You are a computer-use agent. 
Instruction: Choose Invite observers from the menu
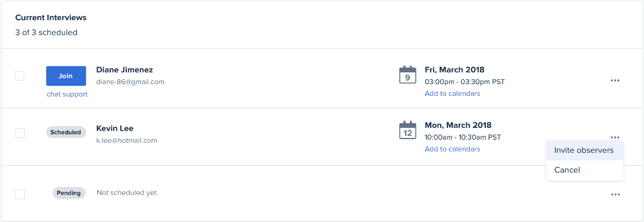[x=584, y=150]
